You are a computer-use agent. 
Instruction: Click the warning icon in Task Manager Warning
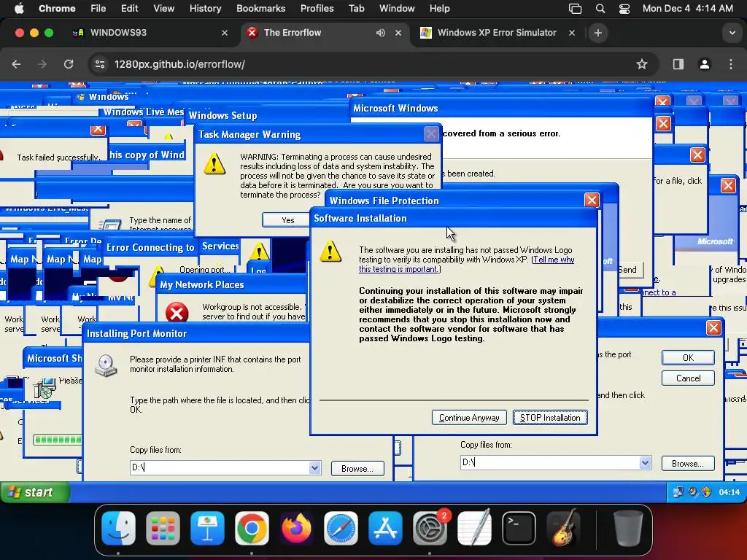214,163
